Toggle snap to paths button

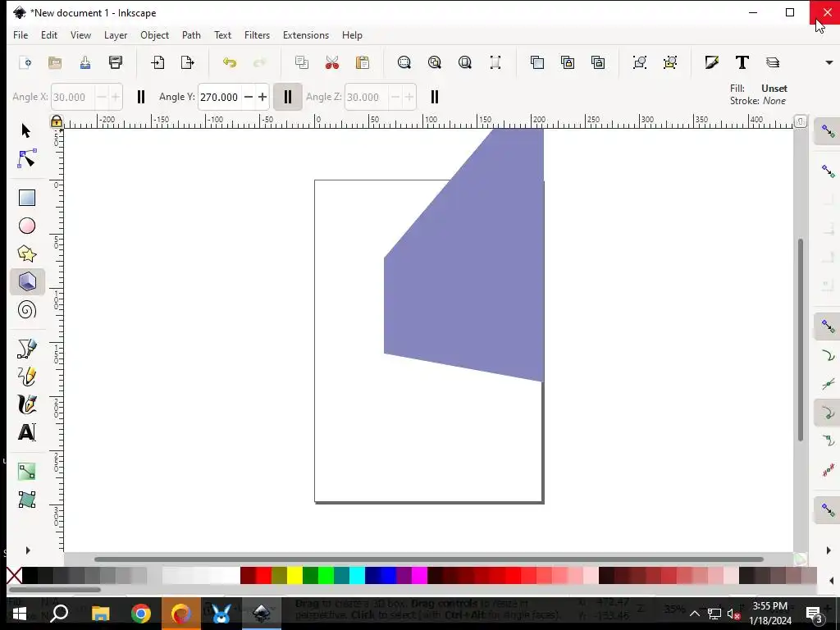[829, 356]
